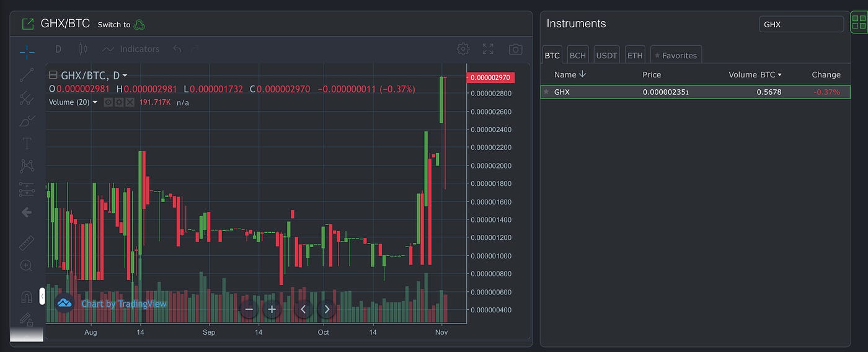Click GHX volume value 0.5678

pos(769,92)
